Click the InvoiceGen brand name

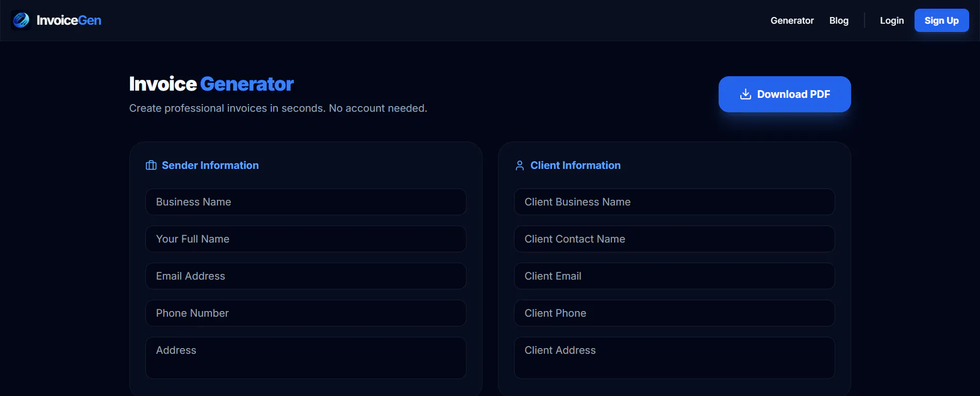tap(69, 21)
